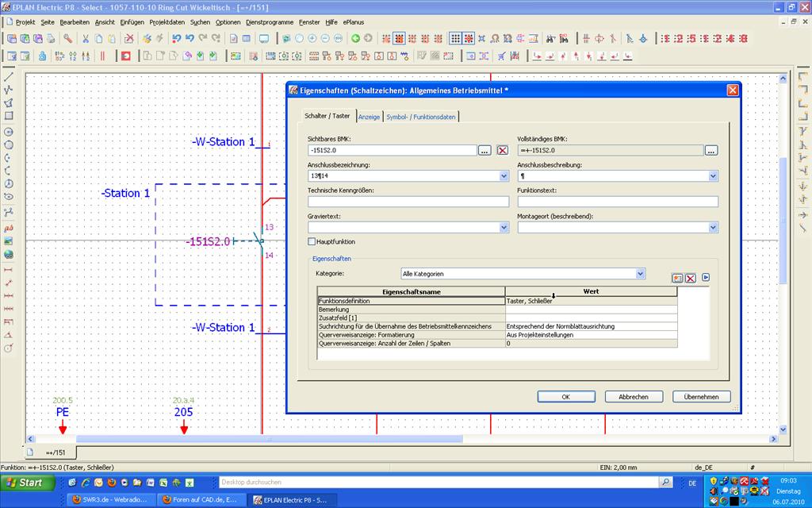Screen dimensions: 812x508
Task: Expand the Anschlussbezeichnung dropdown
Action: [504, 176]
